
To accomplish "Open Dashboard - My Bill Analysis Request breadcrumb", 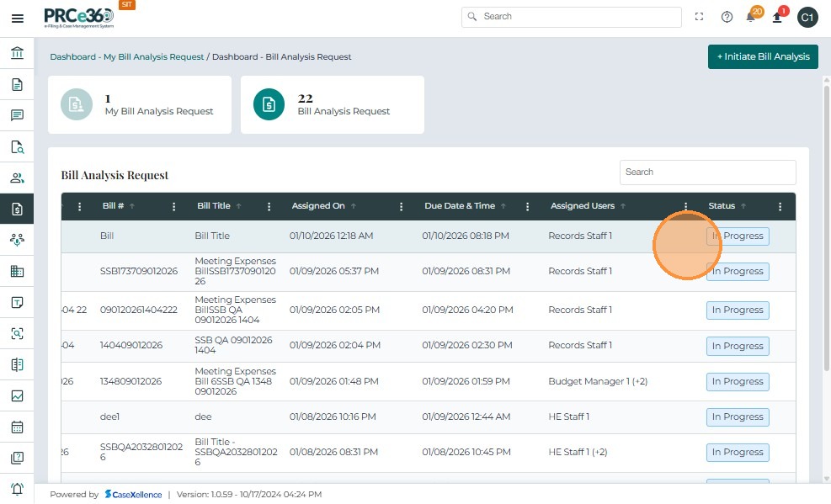I will pos(126,56).
